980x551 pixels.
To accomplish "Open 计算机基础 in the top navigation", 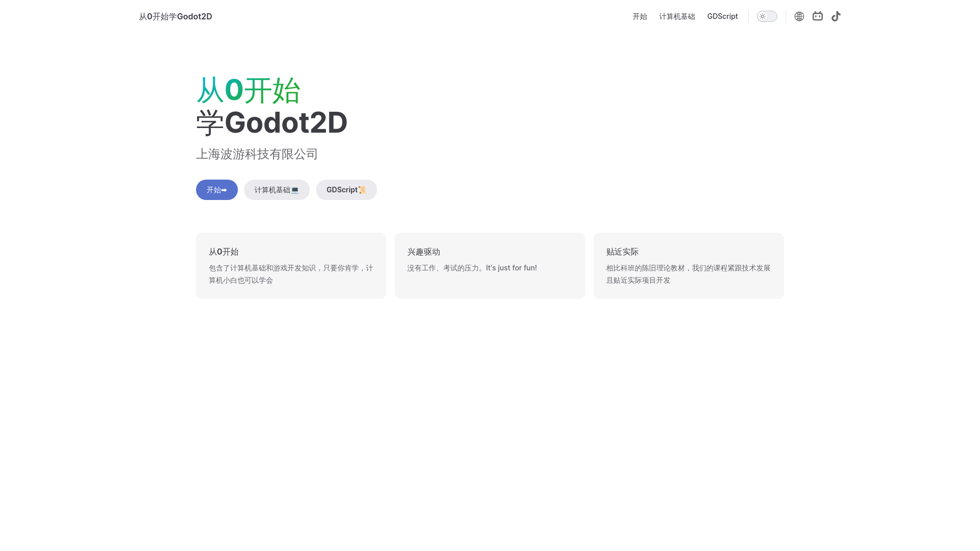I will click(677, 16).
